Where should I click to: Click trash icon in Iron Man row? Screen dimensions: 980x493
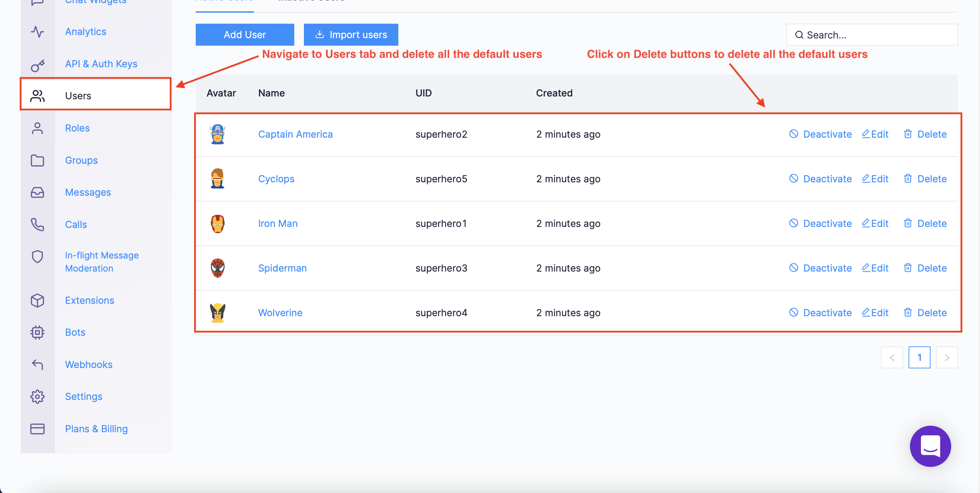pos(908,223)
